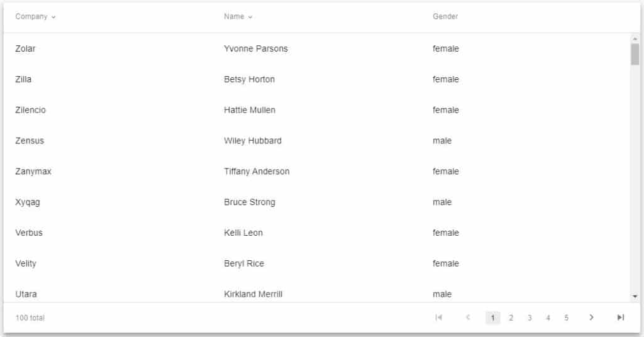Screen dimensions: 644x337
Task: Go to the previous page arrow
Action: pos(468,318)
